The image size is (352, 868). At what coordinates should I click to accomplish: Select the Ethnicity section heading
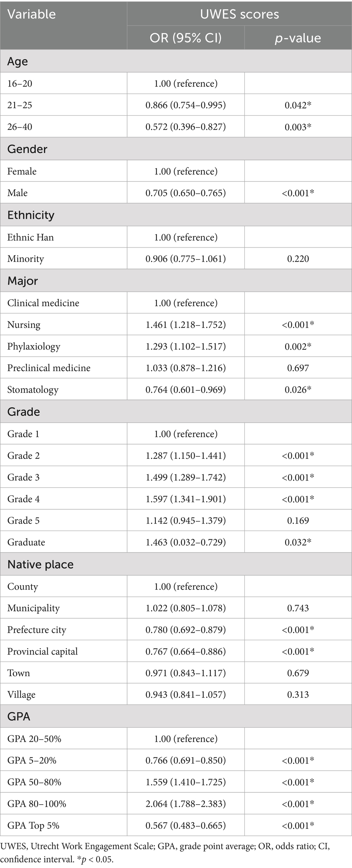tap(31, 215)
